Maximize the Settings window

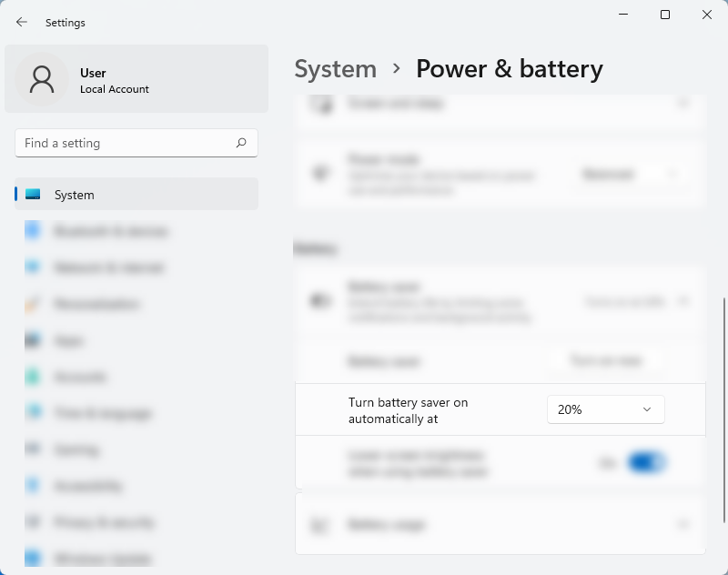(665, 15)
